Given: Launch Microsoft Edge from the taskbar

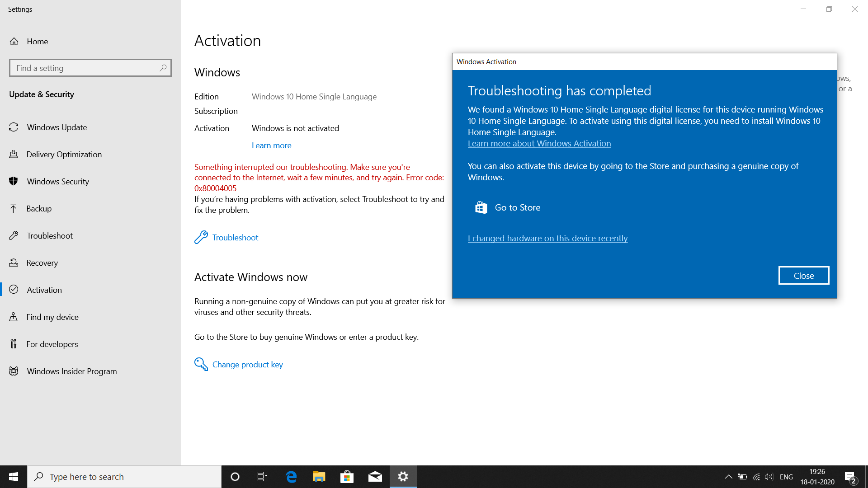Looking at the screenshot, I should pyautogui.click(x=291, y=477).
